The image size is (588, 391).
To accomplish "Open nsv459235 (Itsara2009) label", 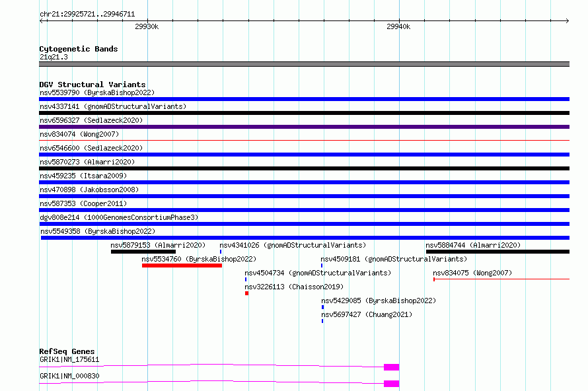I will point(83,176).
